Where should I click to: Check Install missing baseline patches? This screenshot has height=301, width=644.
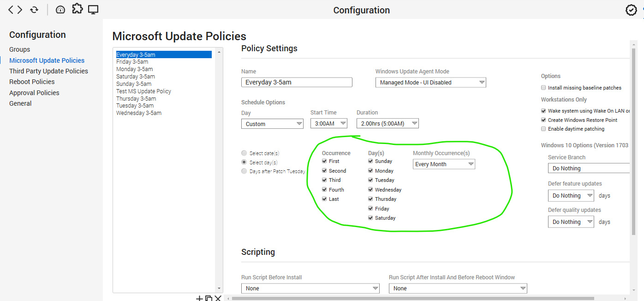(543, 87)
